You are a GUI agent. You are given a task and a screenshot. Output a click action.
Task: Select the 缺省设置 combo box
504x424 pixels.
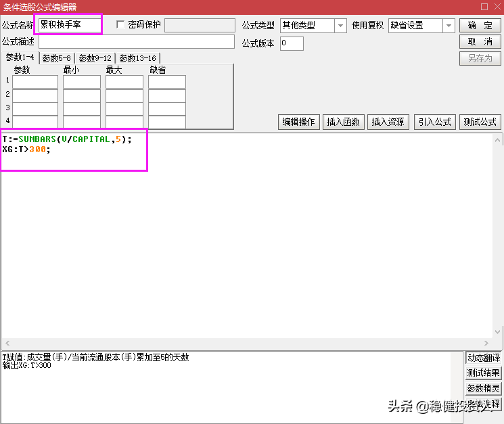pyautogui.click(x=421, y=26)
